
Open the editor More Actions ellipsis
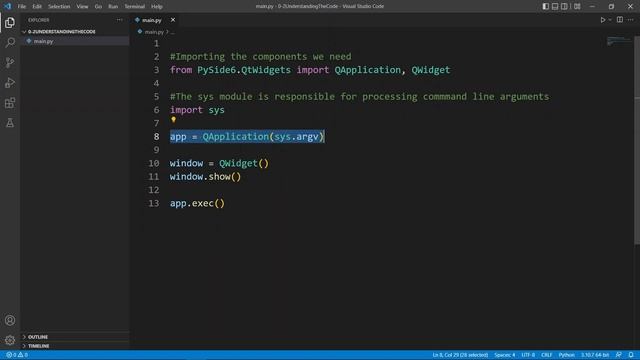pyautogui.click(x=631, y=20)
